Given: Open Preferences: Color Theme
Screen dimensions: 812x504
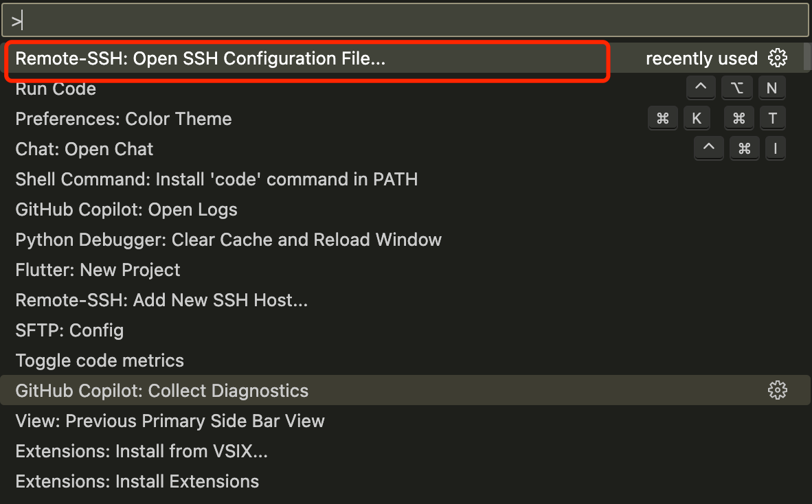Looking at the screenshot, I should pos(405,119).
